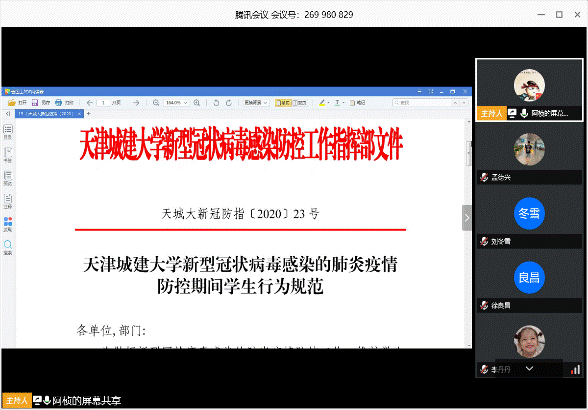This screenshot has height=410, width=588.
Task: Click screen-share icon on host's tile
Action: pos(512,113)
